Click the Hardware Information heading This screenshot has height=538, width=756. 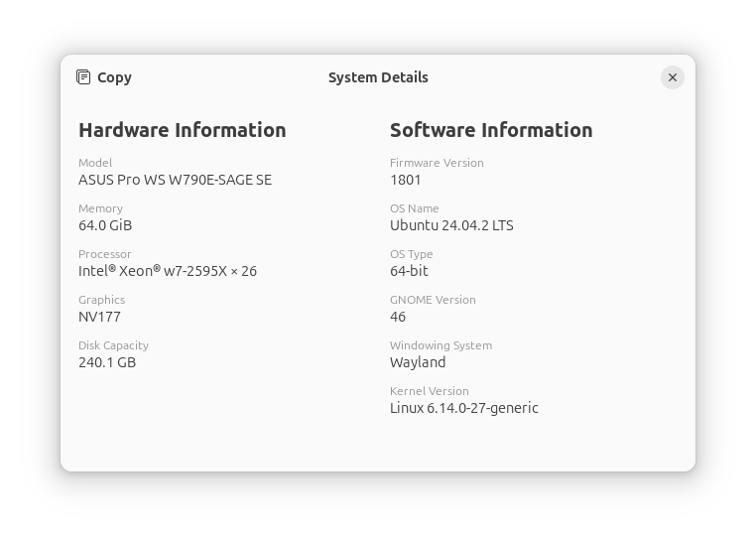click(x=182, y=130)
